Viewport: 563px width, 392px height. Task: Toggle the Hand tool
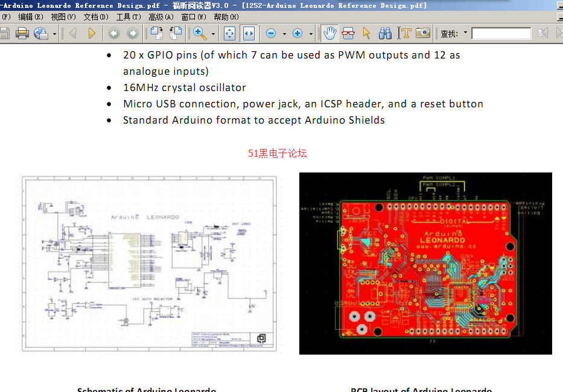(x=329, y=33)
